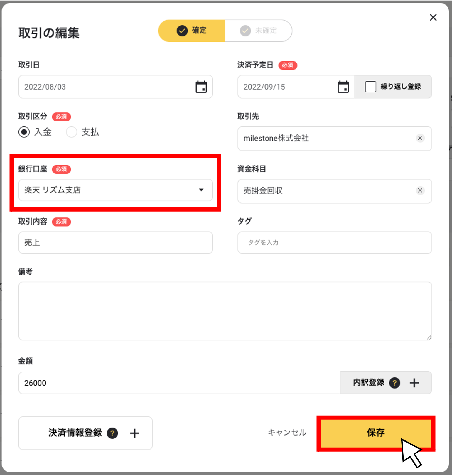Click the plus icon beside 内訳登録
This screenshot has height=476, width=452.
(x=414, y=383)
